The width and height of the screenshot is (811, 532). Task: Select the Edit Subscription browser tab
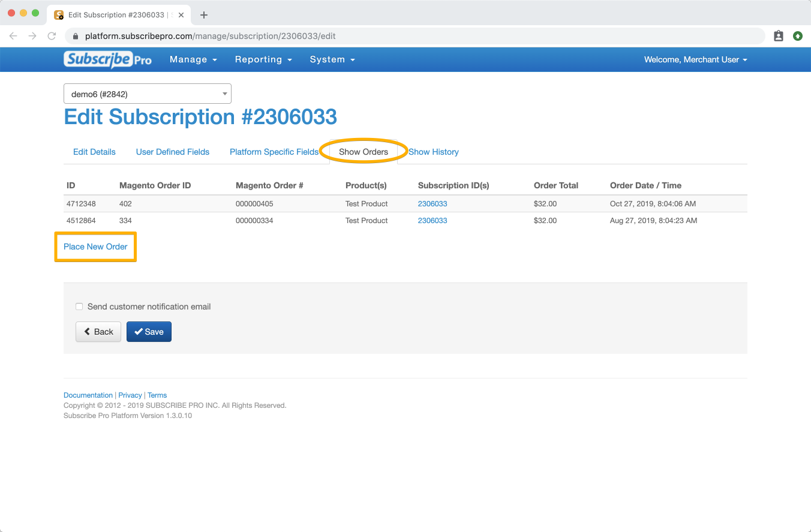point(119,15)
